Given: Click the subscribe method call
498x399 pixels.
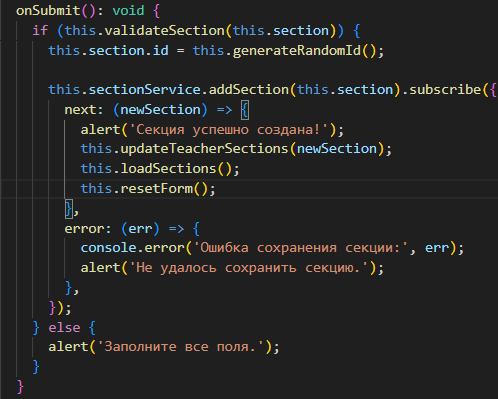Looking at the screenshot, I should (x=445, y=90).
